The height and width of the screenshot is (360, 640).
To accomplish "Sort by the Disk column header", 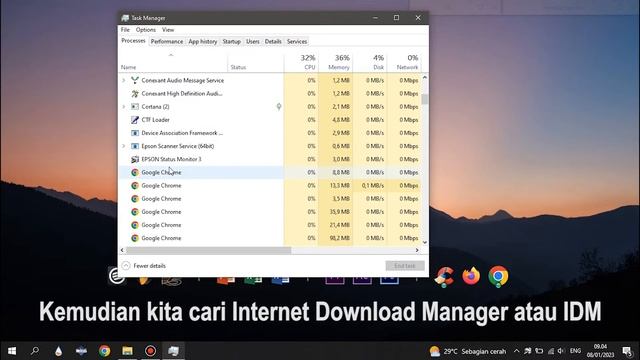I will (x=370, y=62).
